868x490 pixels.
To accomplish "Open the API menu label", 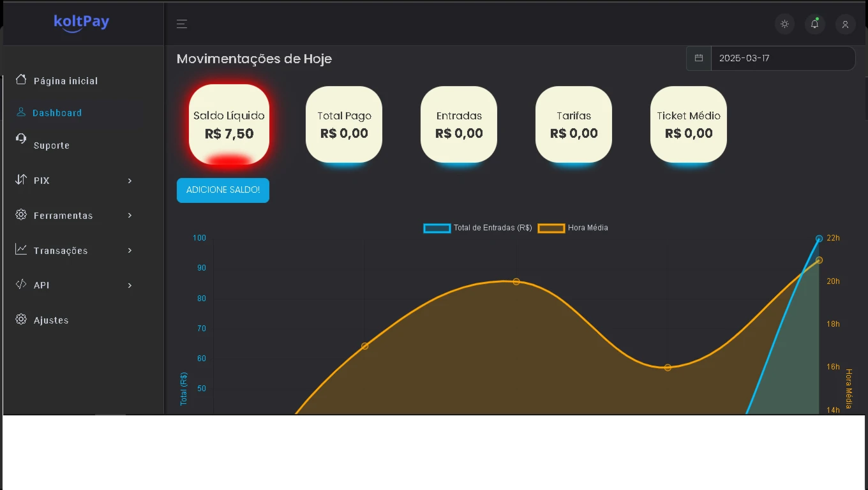I will tap(41, 285).
